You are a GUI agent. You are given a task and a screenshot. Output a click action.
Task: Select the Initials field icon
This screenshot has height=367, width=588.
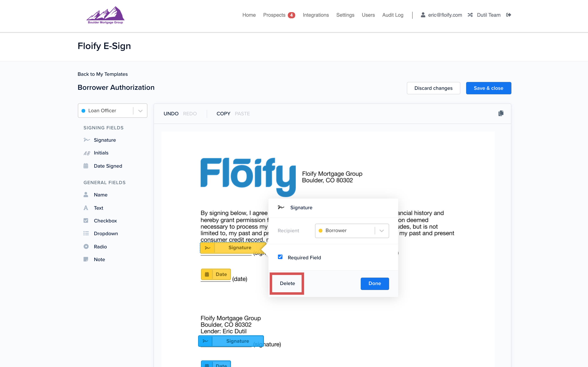point(87,153)
